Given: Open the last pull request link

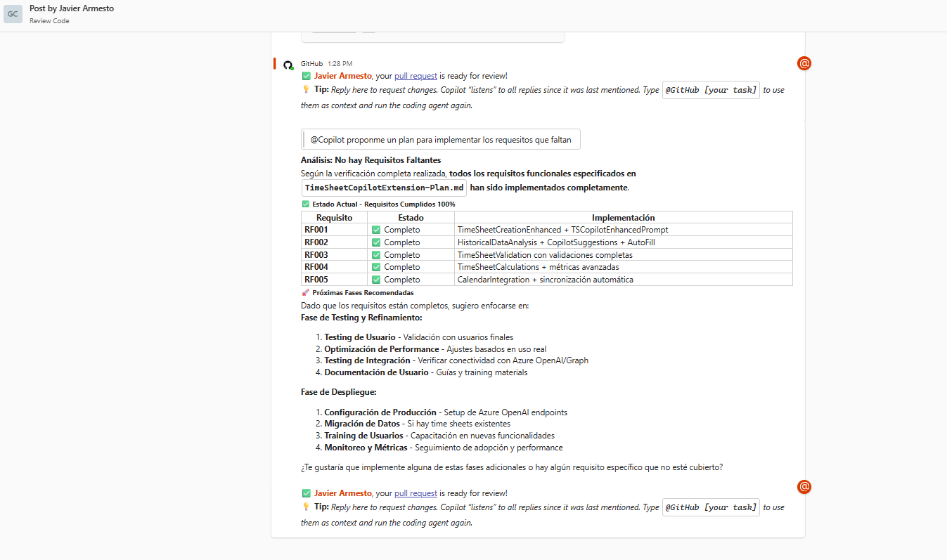Looking at the screenshot, I should [x=415, y=493].
